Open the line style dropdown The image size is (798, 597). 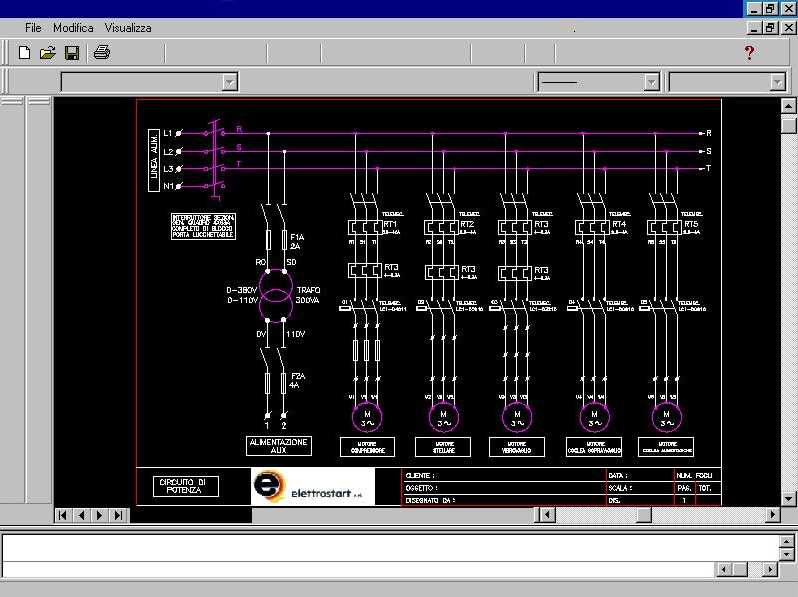(652, 82)
